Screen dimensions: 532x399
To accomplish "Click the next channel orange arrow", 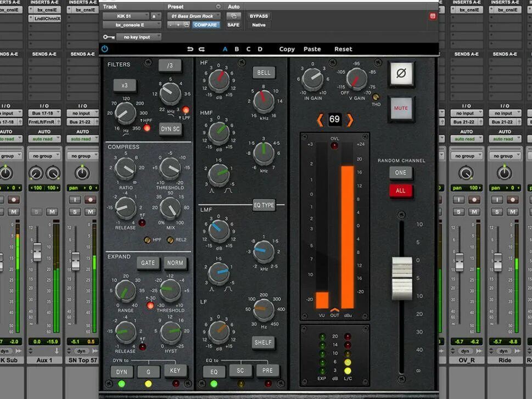I will tap(350, 120).
